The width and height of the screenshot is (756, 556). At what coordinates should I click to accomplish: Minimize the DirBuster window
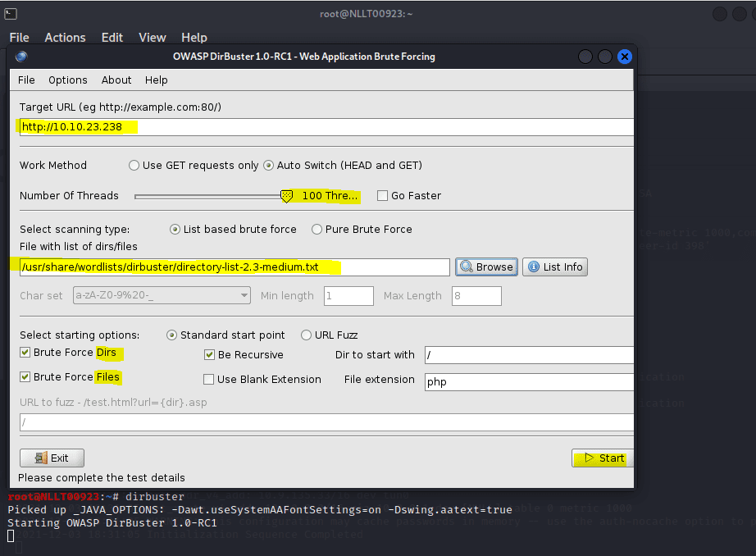[585, 57]
